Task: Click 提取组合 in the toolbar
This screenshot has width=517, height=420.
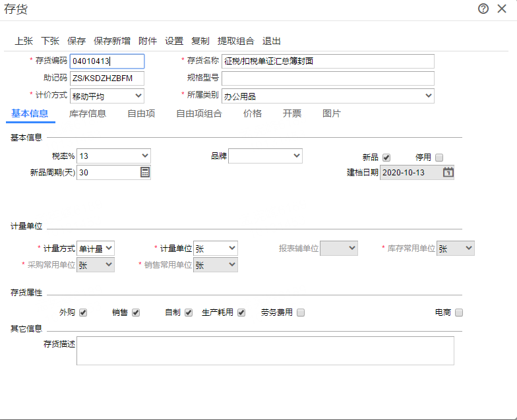Action: [x=236, y=41]
